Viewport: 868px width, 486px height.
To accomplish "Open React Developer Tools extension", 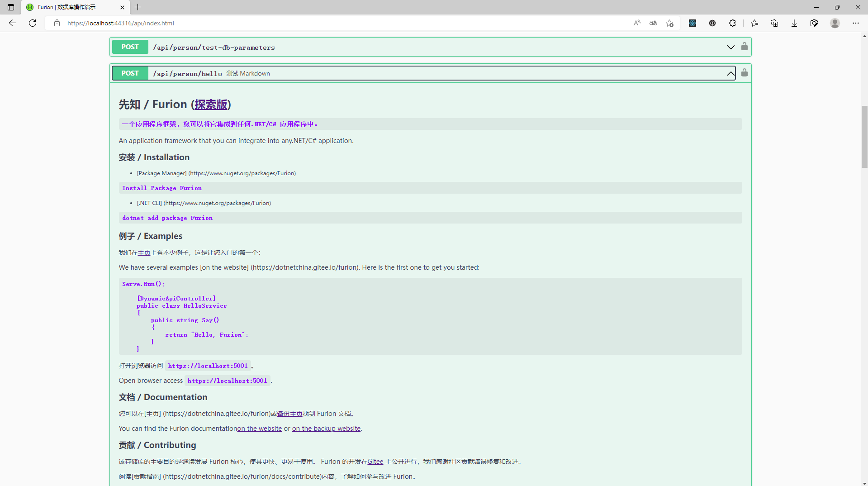I will coord(693,23).
